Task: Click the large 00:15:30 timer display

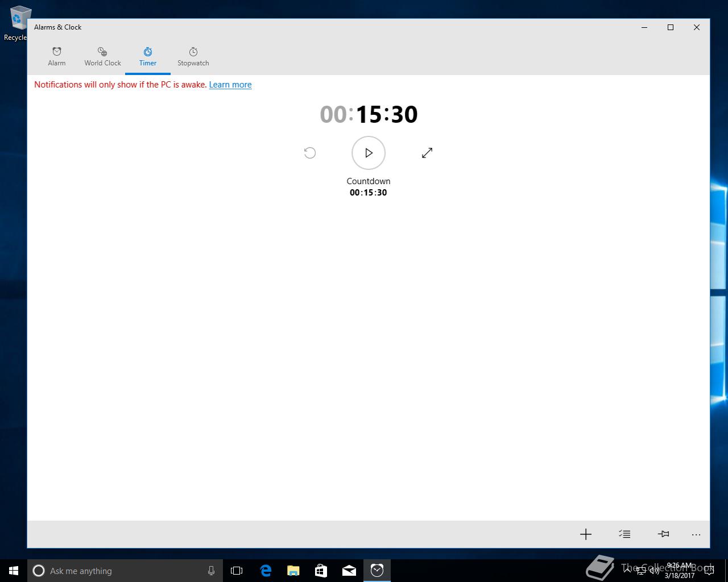Action: coord(369,115)
